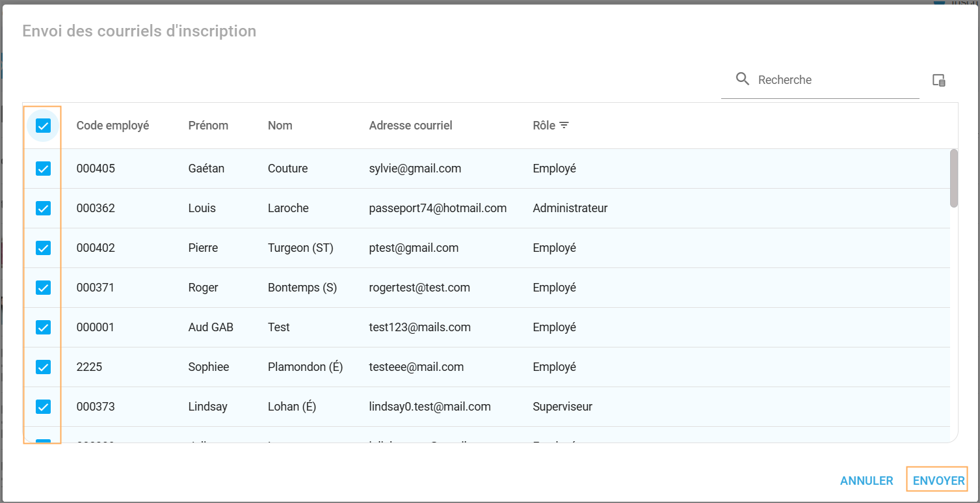980x503 pixels.
Task: Sort by the Prénom column header
Action: click(208, 126)
